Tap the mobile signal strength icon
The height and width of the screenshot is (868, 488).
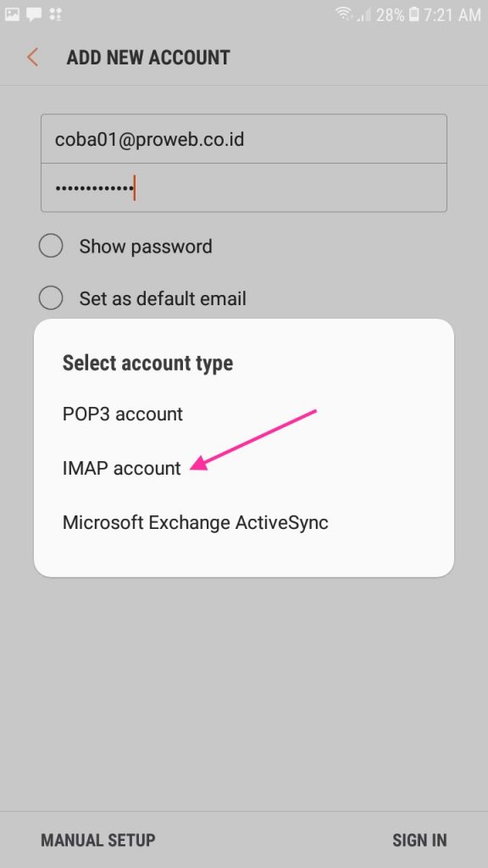[363, 14]
